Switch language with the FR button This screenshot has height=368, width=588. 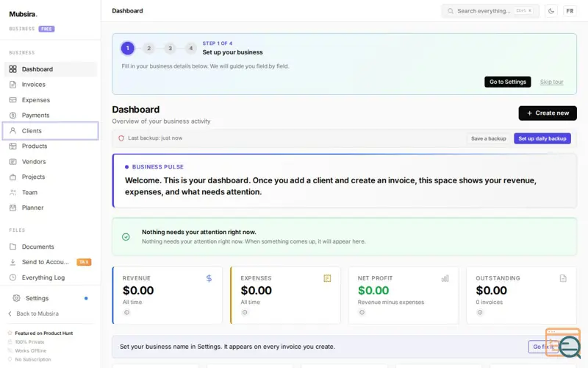click(570, 11)
